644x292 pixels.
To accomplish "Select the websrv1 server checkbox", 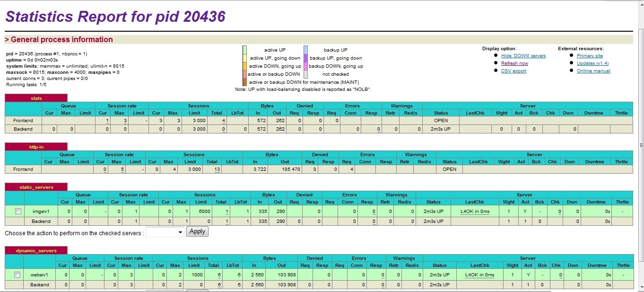I will 17,275.
